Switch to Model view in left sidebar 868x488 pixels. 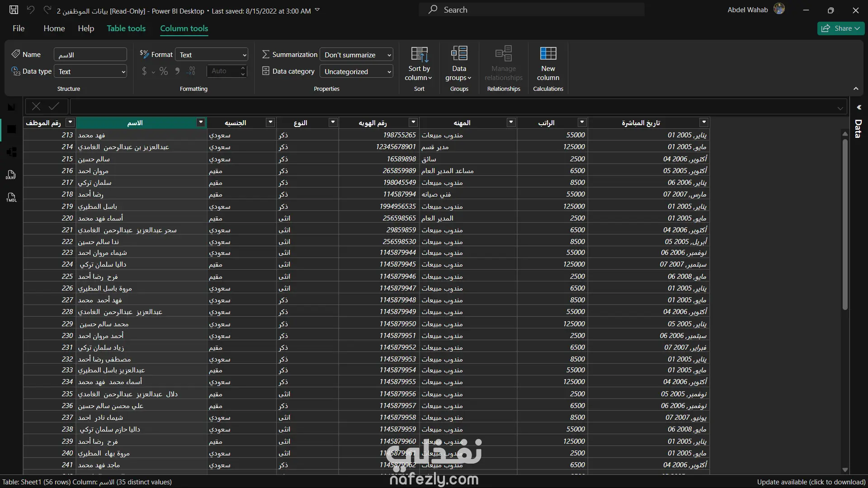pyautogui.click(x=11, y=152)
